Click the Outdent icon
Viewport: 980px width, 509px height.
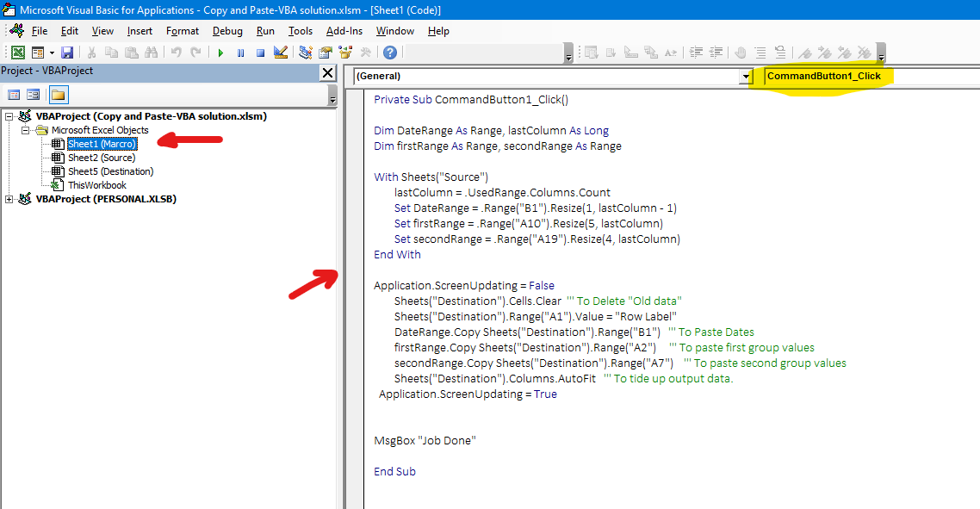click(716, 53)
